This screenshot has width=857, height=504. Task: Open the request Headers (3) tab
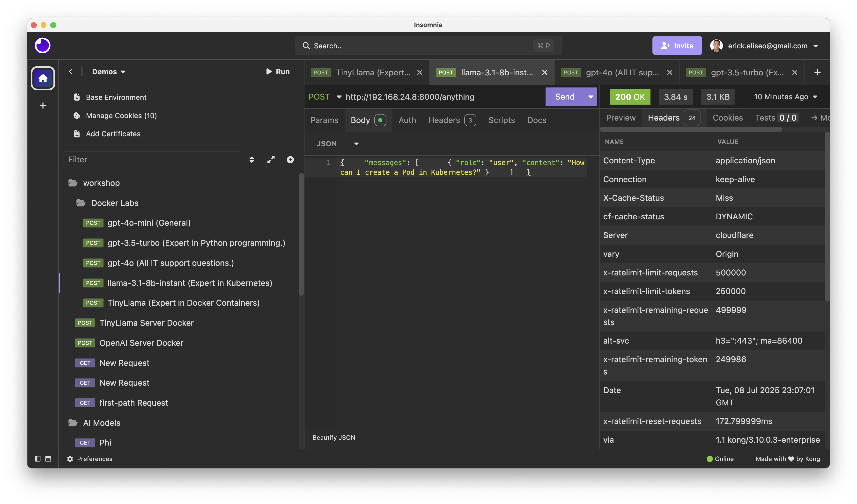[452, 120]
